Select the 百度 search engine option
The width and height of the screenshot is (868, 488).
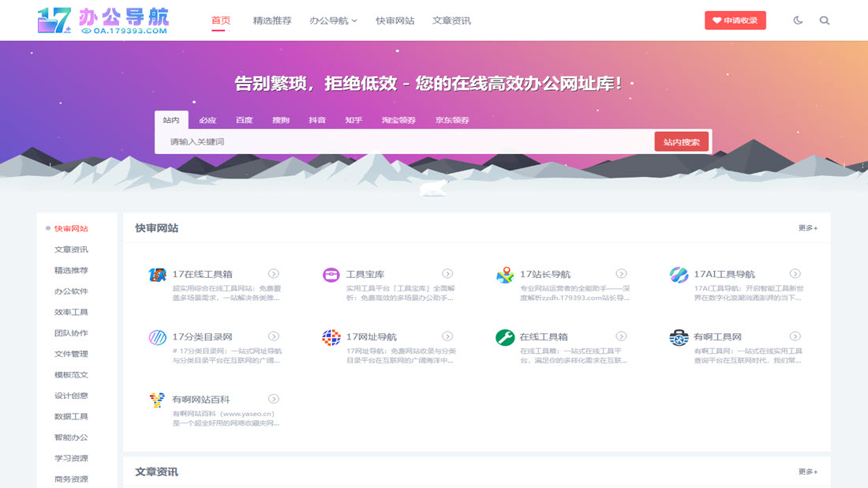tap(243, 120)
